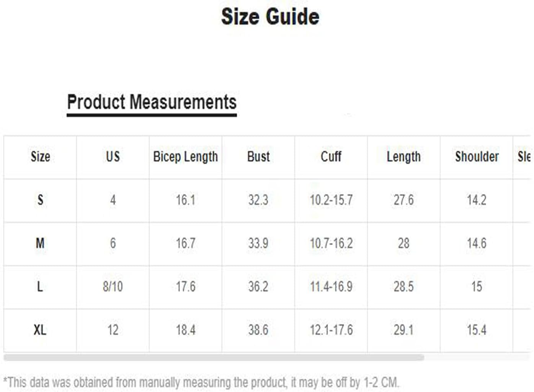Click the 10.2-15.7 cuff value cell

(x=331, y=200)
